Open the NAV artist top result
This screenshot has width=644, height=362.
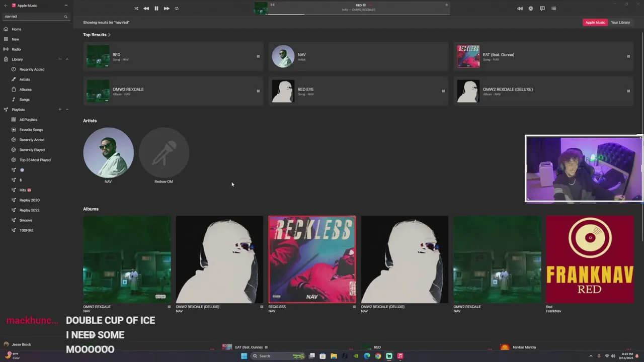pos(358,56)
